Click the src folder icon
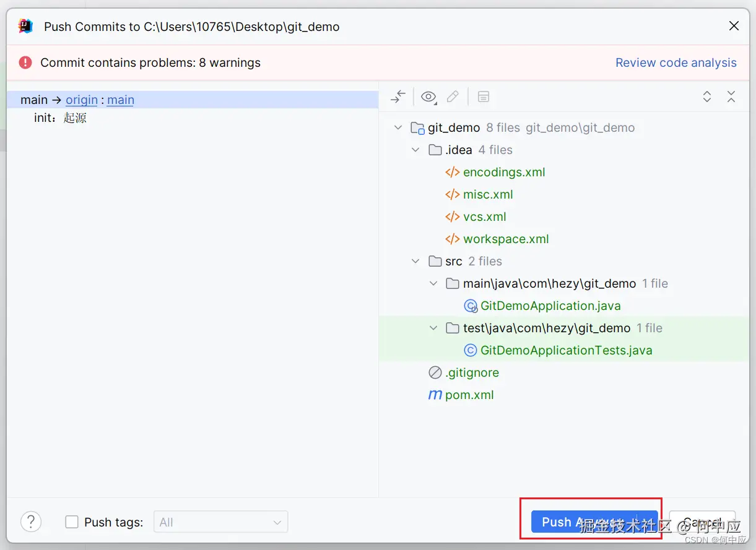Image resolution: width=756 pixels, height=550 pixels. click(x=435, y=261)
